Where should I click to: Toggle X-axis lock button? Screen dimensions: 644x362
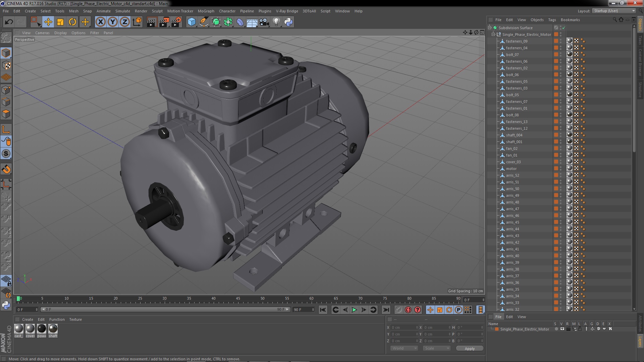pos(100,22)
